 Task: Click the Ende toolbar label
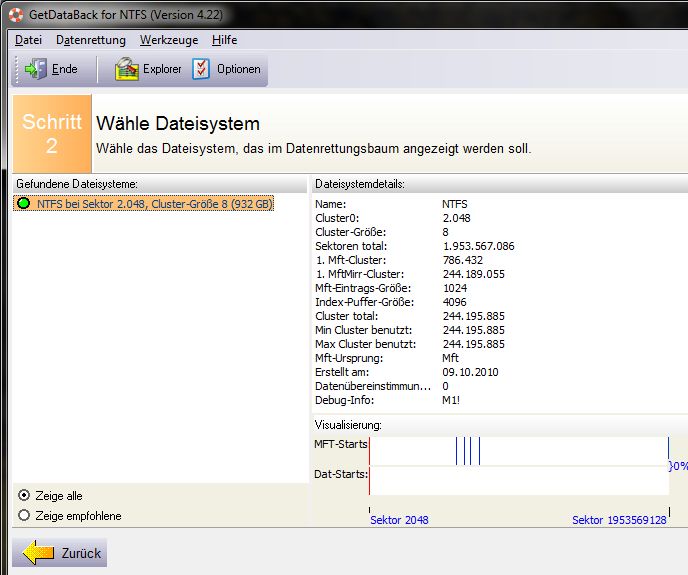[x=64, y=69]
